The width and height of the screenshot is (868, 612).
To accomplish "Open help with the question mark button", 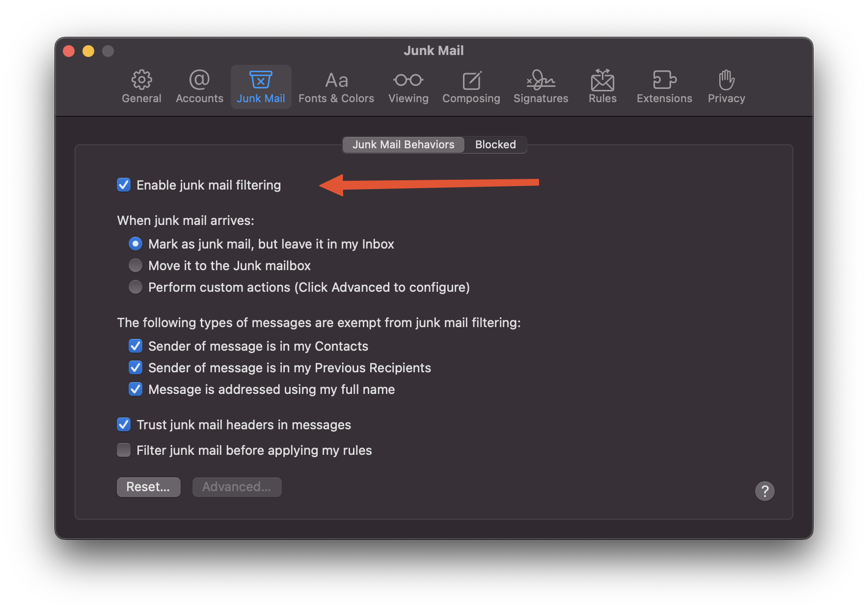I will coord(764,491).
